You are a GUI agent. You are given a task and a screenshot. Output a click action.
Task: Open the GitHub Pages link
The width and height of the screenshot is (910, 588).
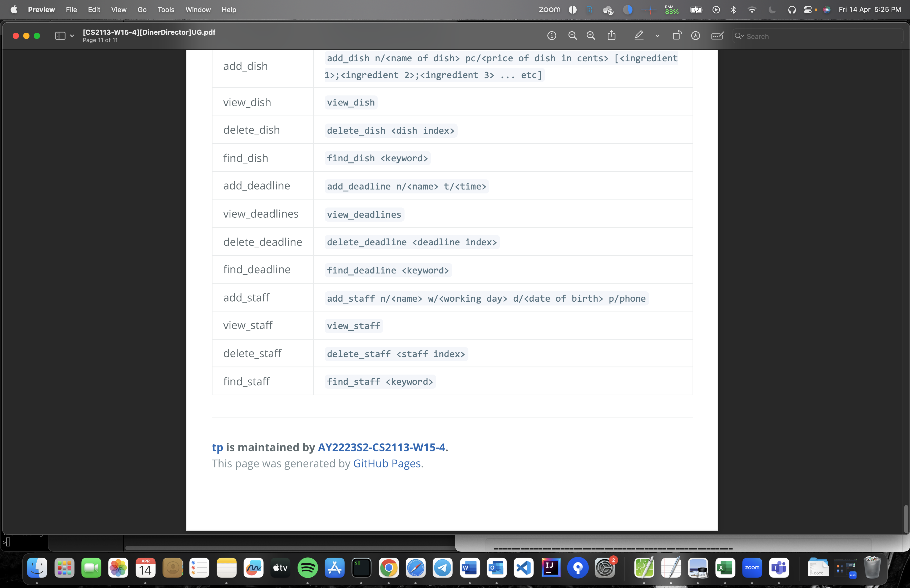[x=387, y=464]
